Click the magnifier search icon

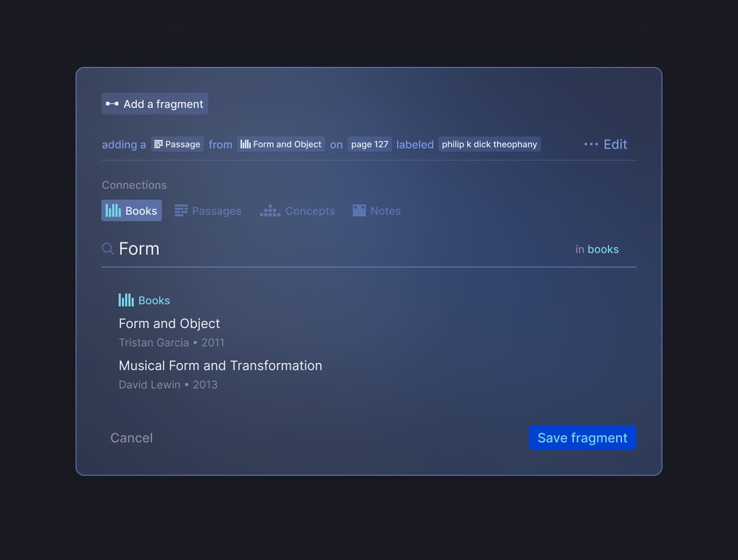tap(107, 249)
